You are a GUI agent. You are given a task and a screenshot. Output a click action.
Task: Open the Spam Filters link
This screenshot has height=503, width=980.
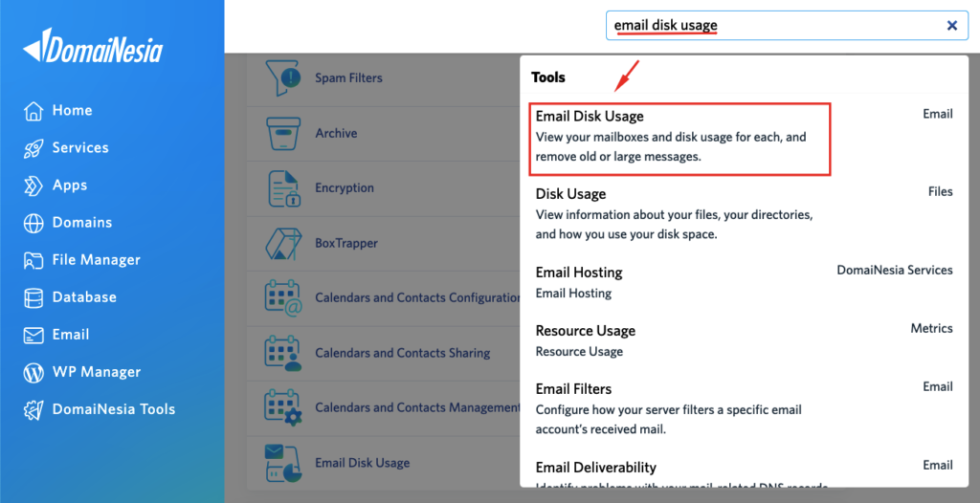tap(348, 78)
